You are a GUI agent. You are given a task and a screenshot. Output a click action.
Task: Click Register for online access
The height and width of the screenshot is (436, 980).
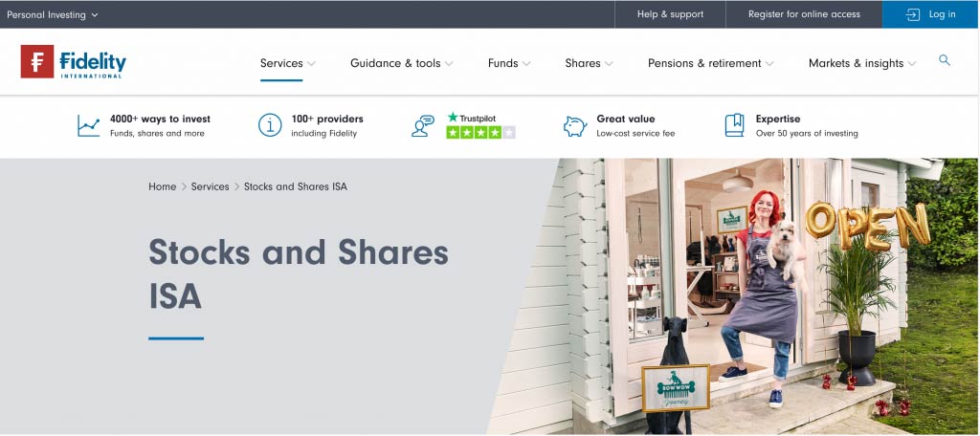click(804, 14)
